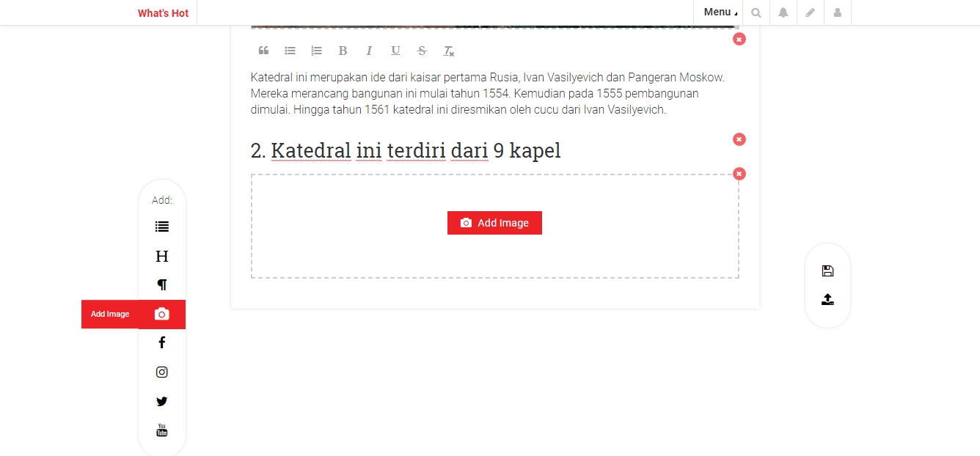The width and height of the screenshot is (980, 456).
Task: Click the red Add Image button in placeholder
Action: pos(494,223)
